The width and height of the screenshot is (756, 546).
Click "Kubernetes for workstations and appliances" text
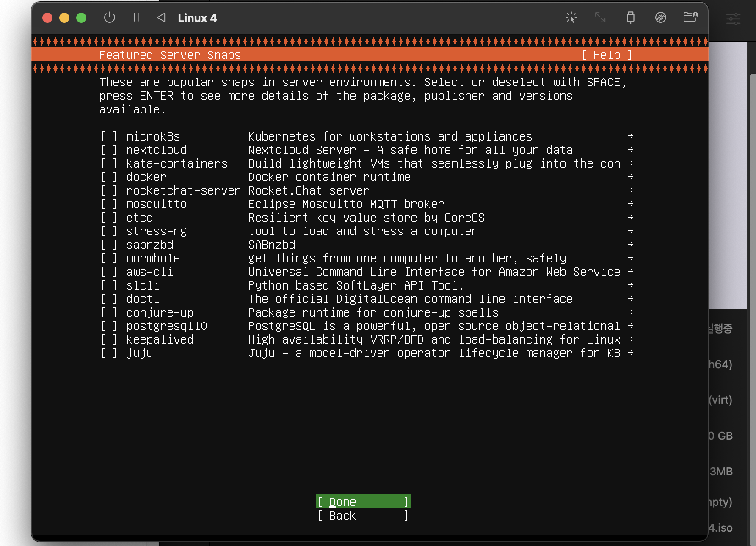(390, 136)
